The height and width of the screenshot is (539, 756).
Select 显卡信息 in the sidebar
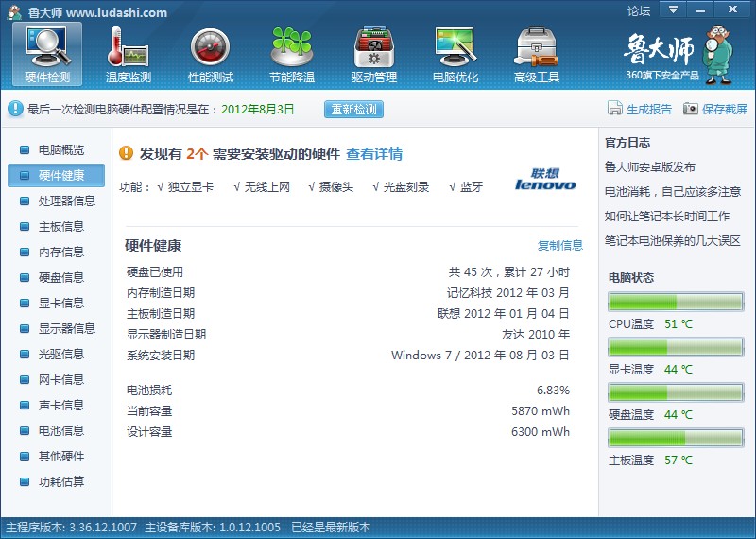click(57, 303)
